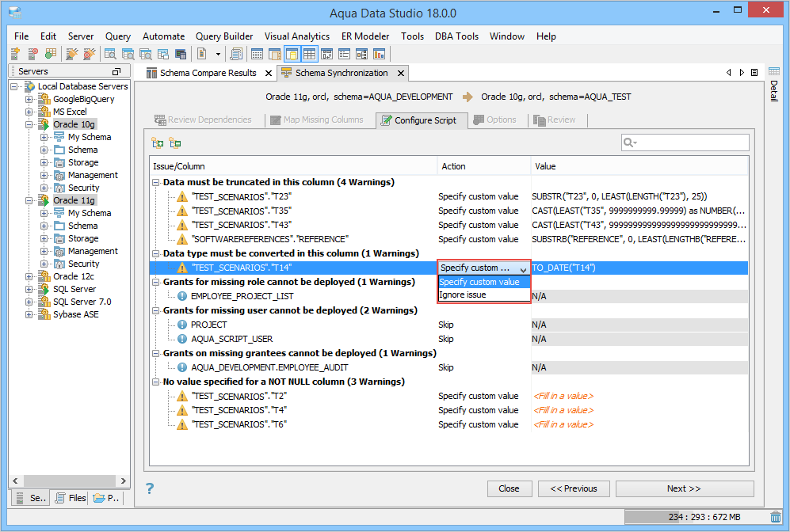The width and height of the screenshot is (790, 532).
Task: Close the Schema Compare Results tab
Action: pyautogui.click(x=269, y=74)
